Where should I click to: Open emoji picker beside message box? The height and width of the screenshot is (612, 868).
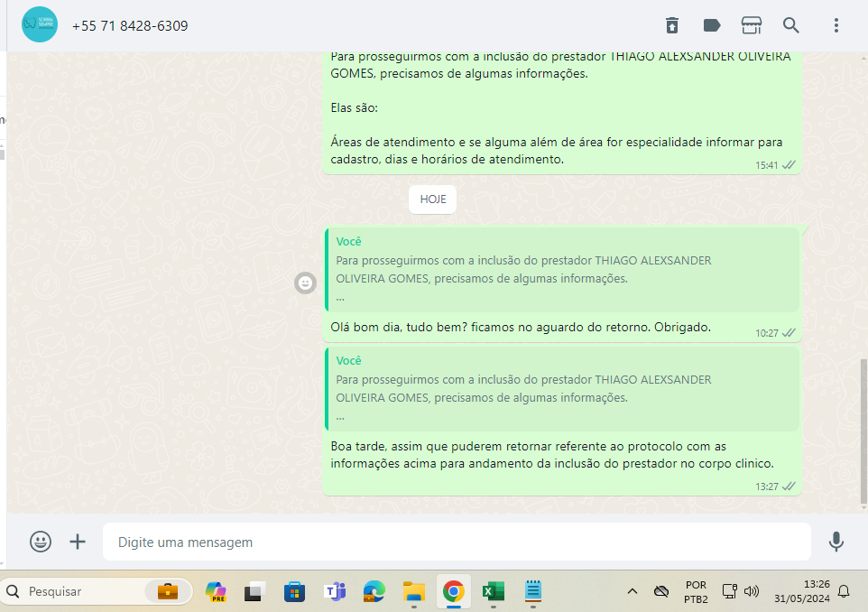41,541
